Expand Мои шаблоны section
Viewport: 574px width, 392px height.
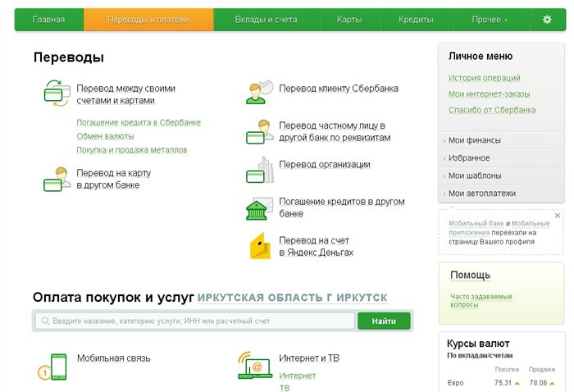tap(501, 175)
